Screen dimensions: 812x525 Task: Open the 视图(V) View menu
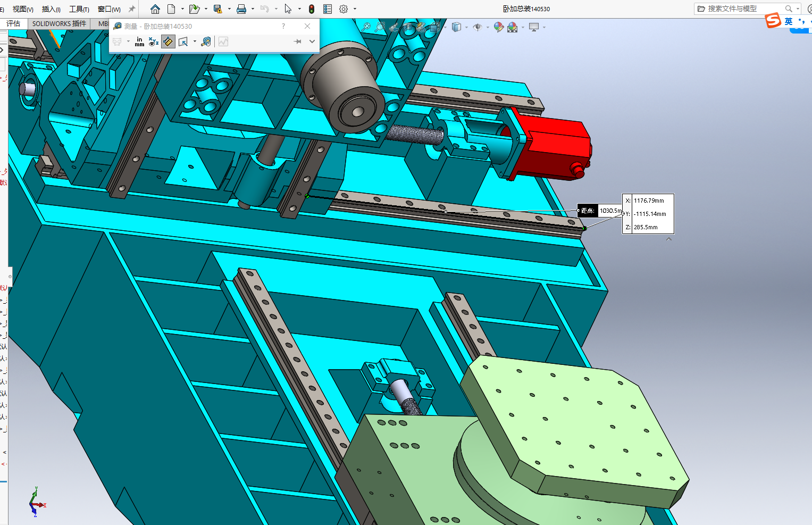(x=23, y=9)
